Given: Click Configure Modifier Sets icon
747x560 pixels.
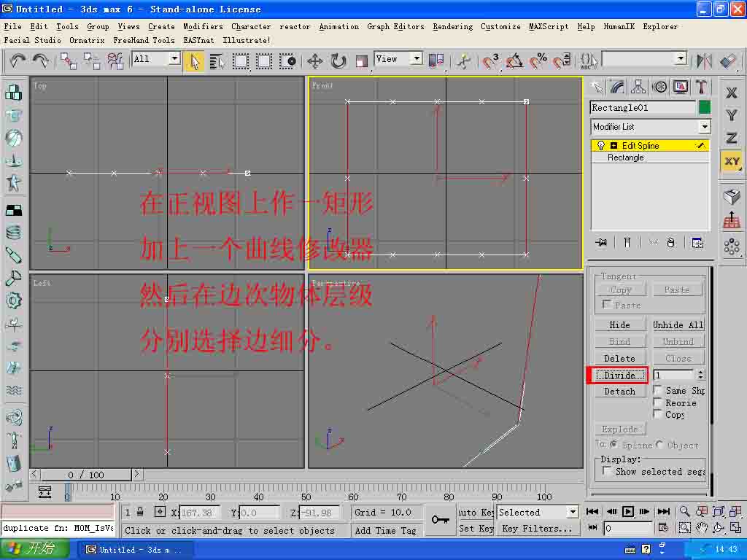Looking at the screenshot, I should point(697,243).
